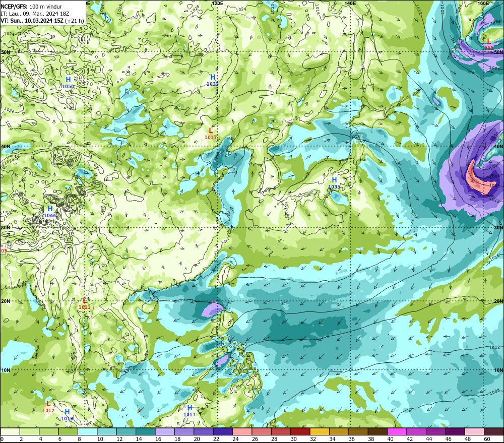Screen dimensions: 504x443
Task: Pick the dark brown 38–40 legend swatch
Action: coord(377,431)
